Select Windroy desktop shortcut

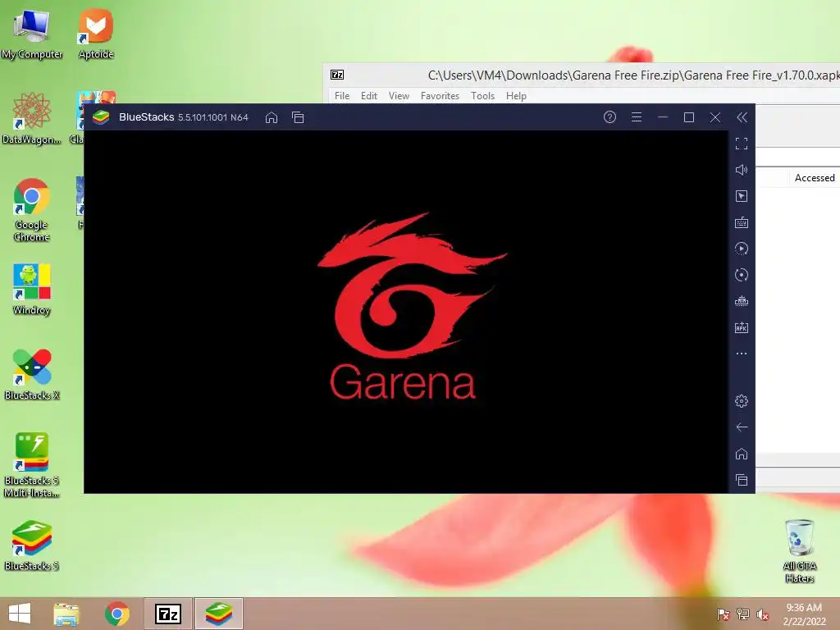(32, 290)
